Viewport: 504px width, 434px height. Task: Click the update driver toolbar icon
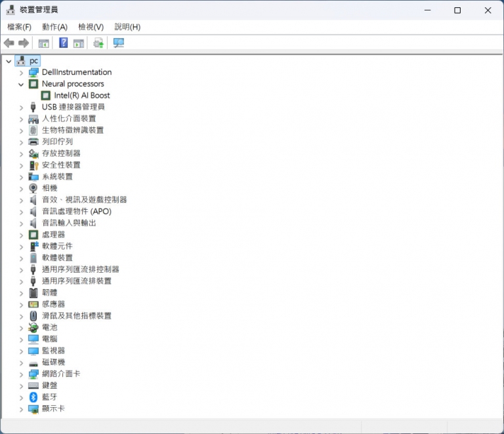98,43
